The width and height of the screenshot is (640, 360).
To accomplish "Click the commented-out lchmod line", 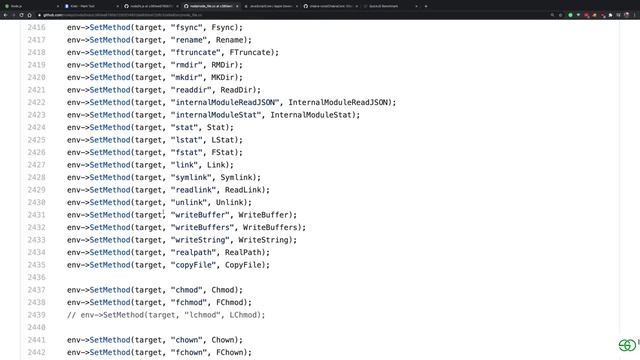I will [166, 315].
